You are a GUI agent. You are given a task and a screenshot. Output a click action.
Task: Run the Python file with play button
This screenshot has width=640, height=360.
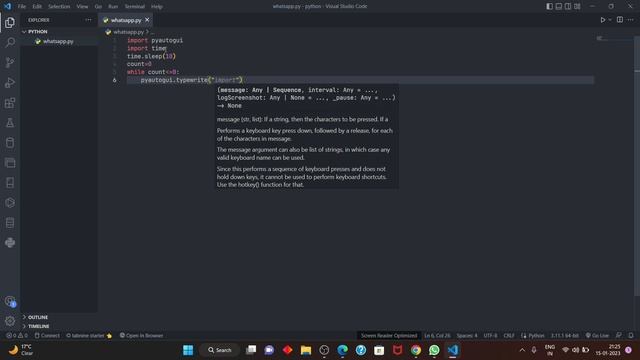tap(602, 20)
